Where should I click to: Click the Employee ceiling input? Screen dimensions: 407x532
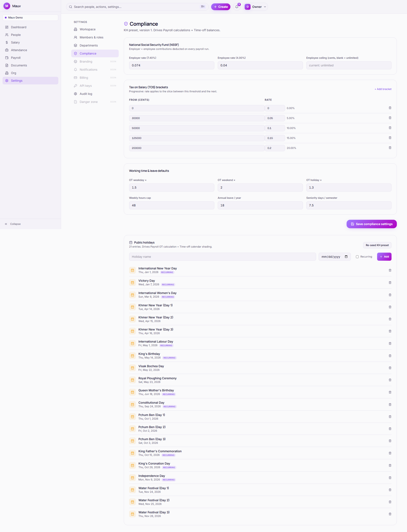pyautogui.click(x=349, y=65)
